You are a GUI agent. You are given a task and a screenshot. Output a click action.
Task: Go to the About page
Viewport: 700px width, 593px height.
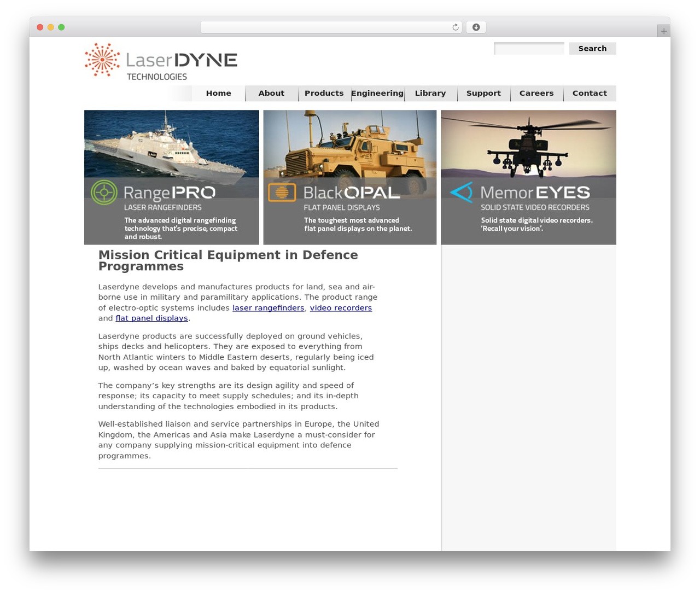(x=272, y=94)
